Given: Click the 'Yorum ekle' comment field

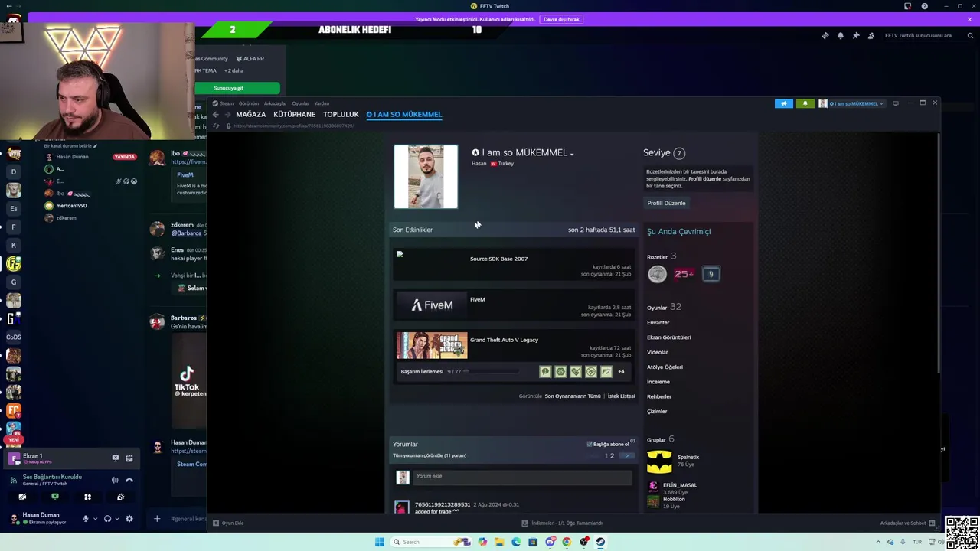Looking at the screenshot, I should [x=522, y=477].
